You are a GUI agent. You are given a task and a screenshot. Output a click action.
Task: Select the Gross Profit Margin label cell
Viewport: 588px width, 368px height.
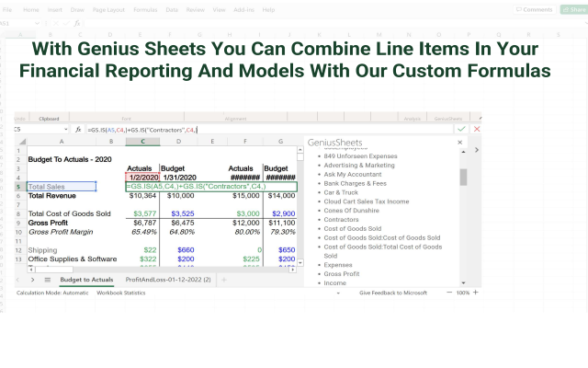(61, 232)
